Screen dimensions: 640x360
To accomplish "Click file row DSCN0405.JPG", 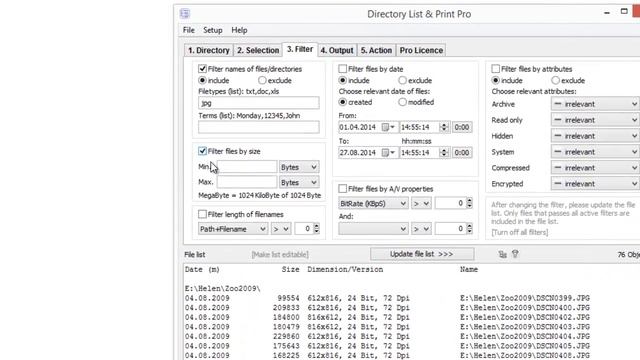I will [387, 346].
